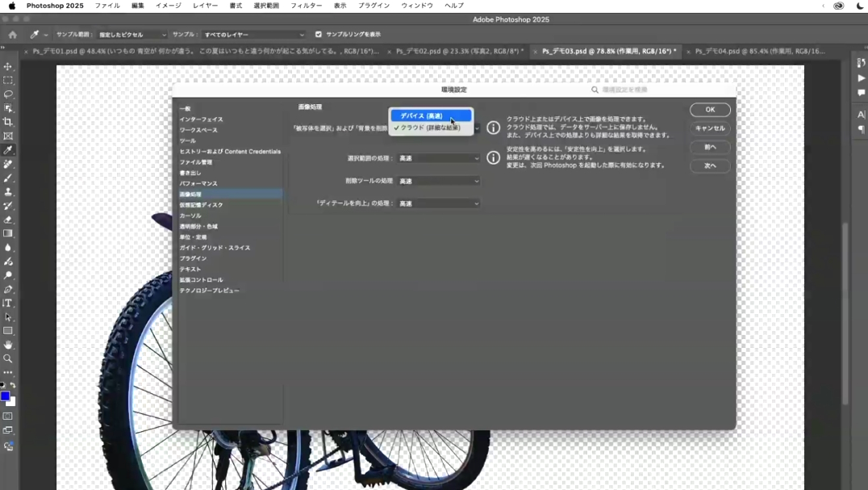Image resolution: width=868 pixels, height=490 pixels.
Task: Click OK in the preferences dialog
Action: click(710, 110)
